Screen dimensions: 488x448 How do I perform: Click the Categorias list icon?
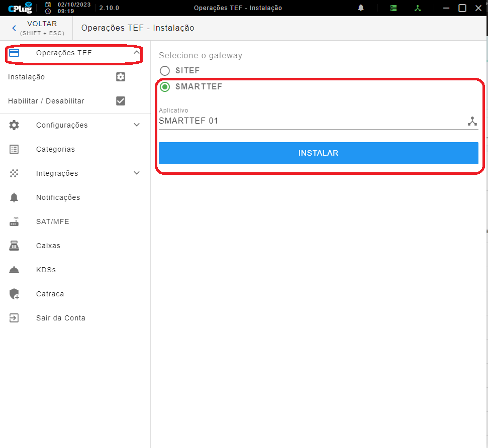click(14, 149)
